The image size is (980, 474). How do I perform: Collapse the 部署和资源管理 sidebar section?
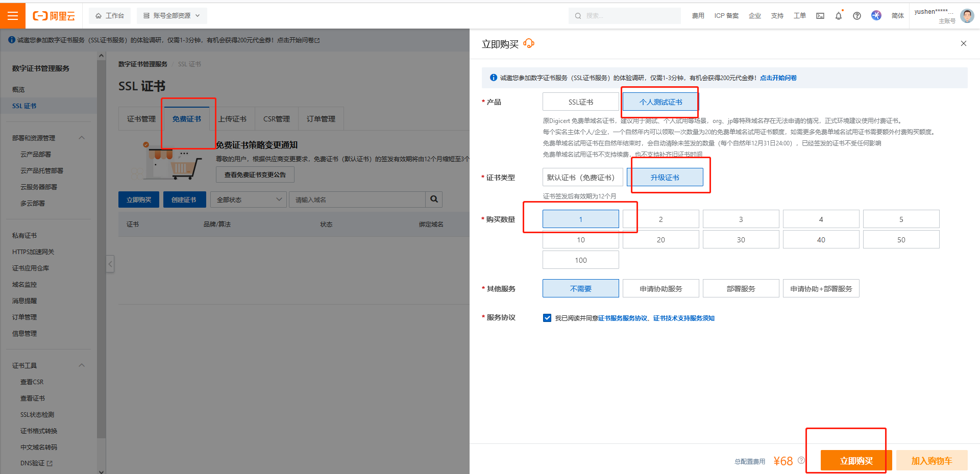[x=82, y=138]
